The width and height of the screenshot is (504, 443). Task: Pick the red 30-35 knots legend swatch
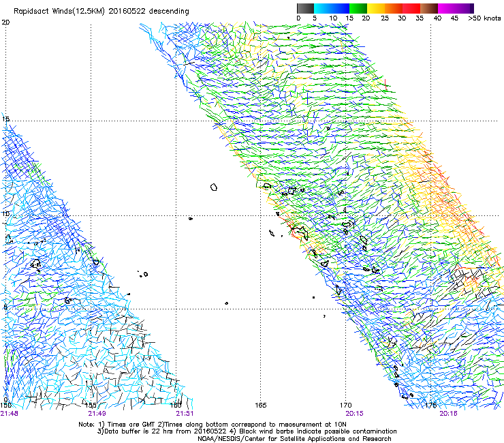[x=411, y=8]
